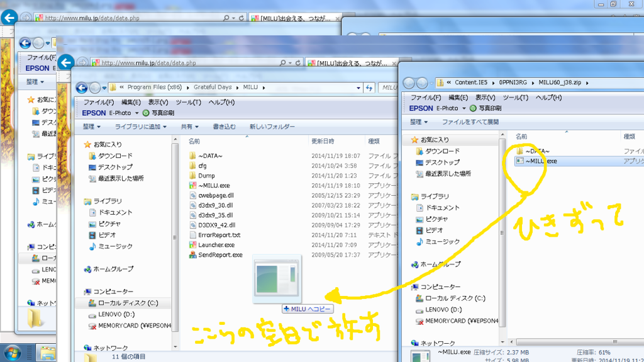Click the back arrow in the zip window

[409, 83]
